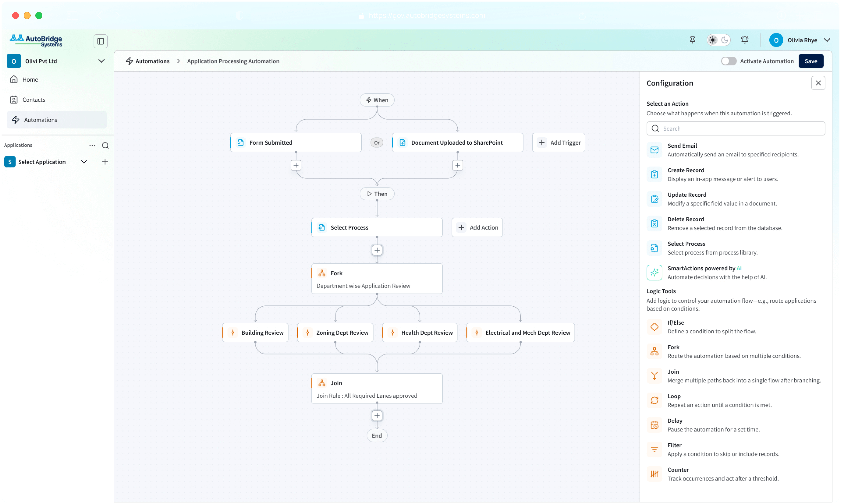
Task: Go to Home in the sidebar
Action: pyautogui.click(x=30, y=79)
